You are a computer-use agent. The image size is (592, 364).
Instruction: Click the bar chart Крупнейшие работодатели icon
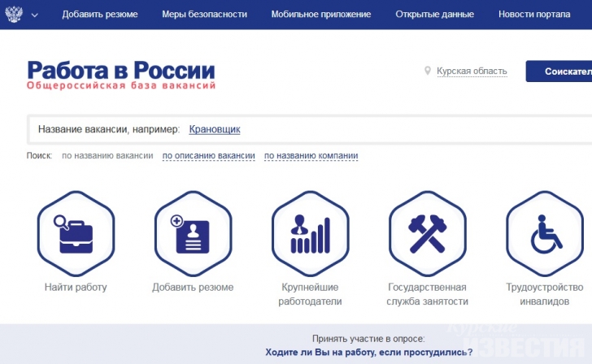coord(311,233)
